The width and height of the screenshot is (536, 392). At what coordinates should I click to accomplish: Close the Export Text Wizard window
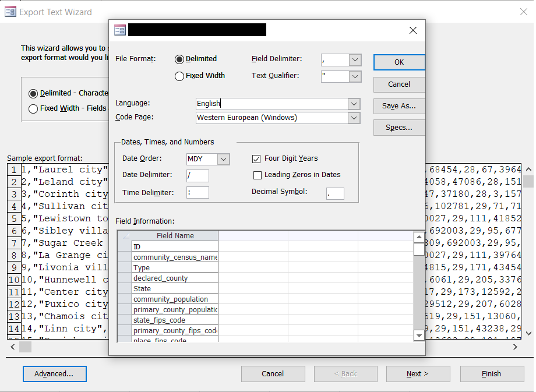pyautogui.click(x=523, y=12)
